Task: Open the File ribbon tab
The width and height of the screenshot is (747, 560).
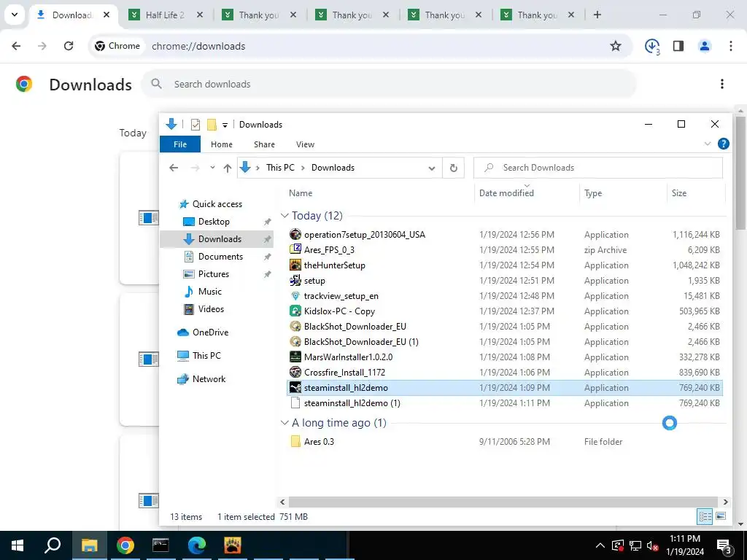Action: point(180,144)
